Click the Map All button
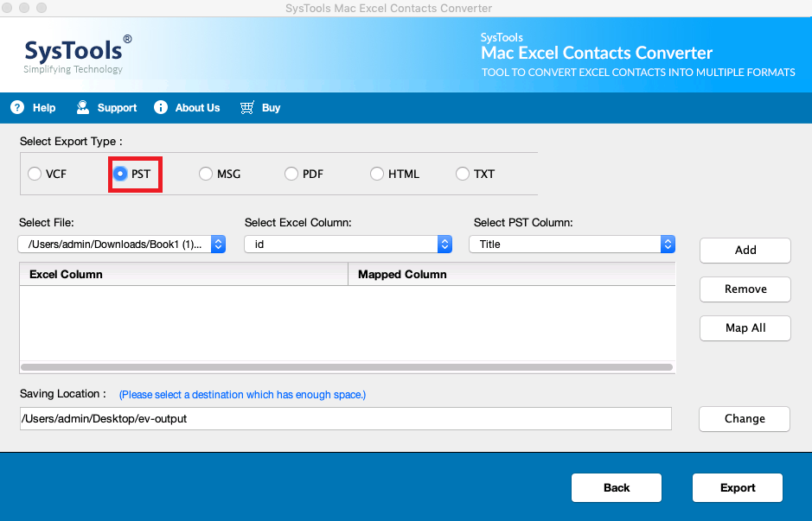Viewport: 812px width, 521px height. click(745, 328)
